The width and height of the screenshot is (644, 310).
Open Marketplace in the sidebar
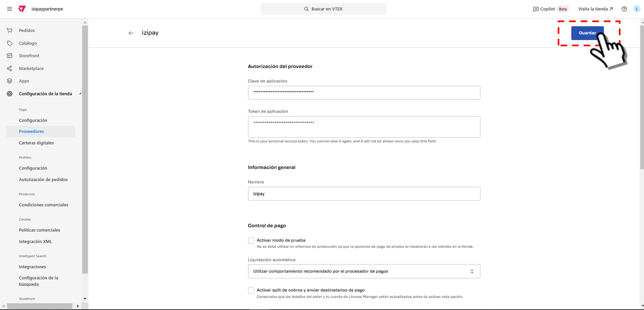point(31,68)
